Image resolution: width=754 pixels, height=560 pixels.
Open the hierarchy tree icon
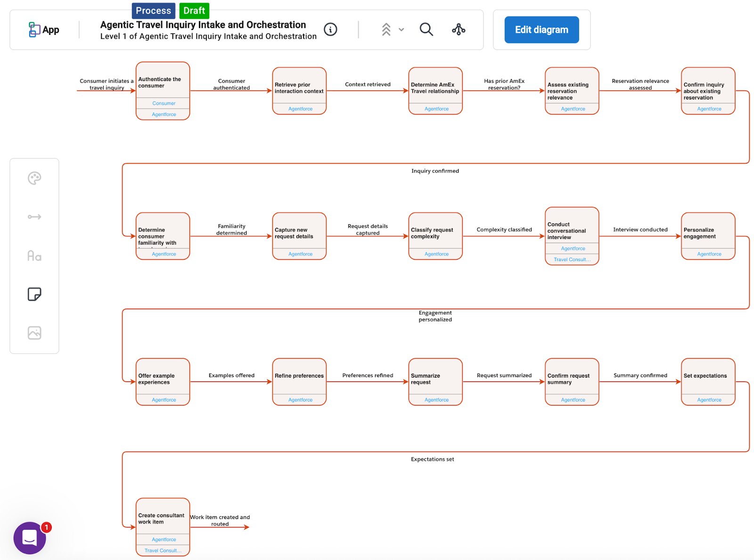(x=459, y=30)
